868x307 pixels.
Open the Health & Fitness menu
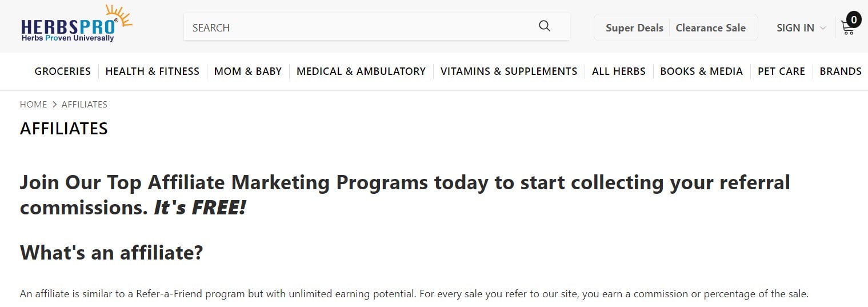pyautogui.click(x=153, y=71)
